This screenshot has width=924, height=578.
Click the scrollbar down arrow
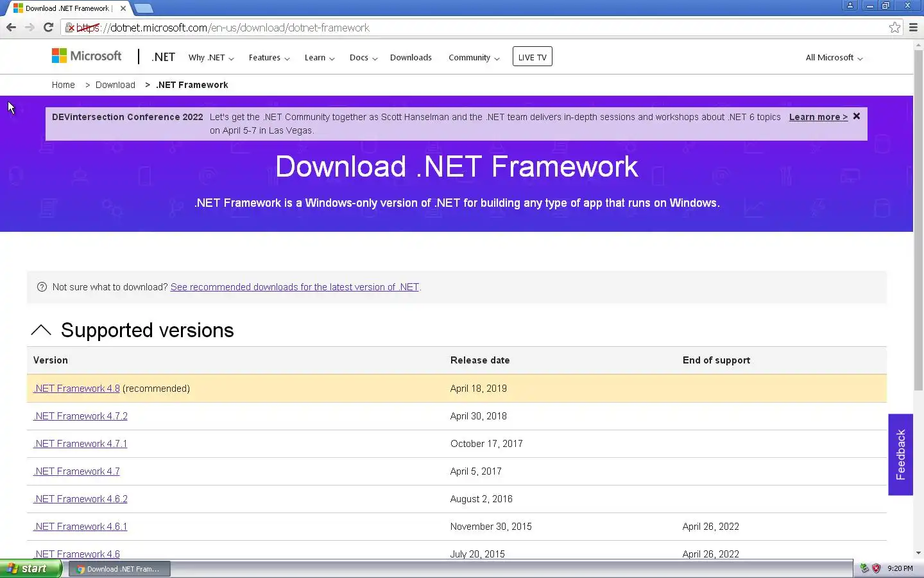918,553
